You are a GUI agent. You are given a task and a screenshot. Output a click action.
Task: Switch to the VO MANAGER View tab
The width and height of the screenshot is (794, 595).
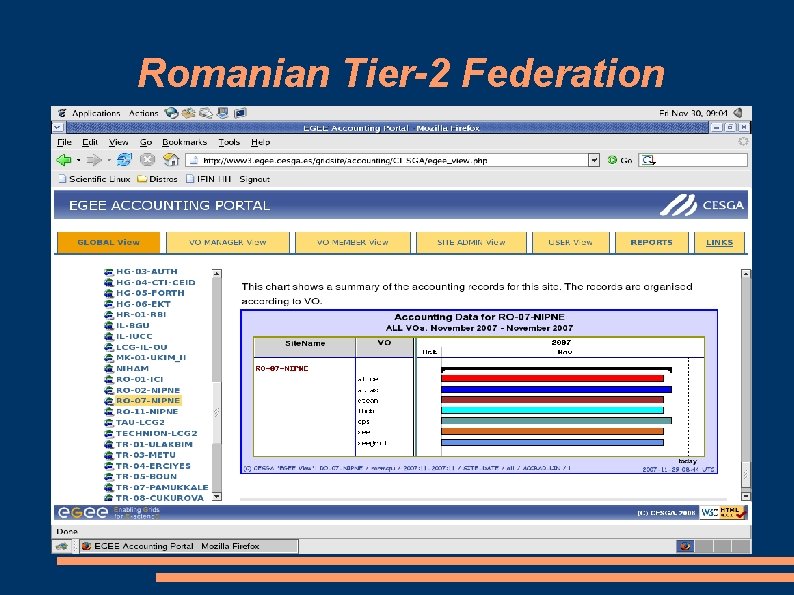(x=227, y=242)
